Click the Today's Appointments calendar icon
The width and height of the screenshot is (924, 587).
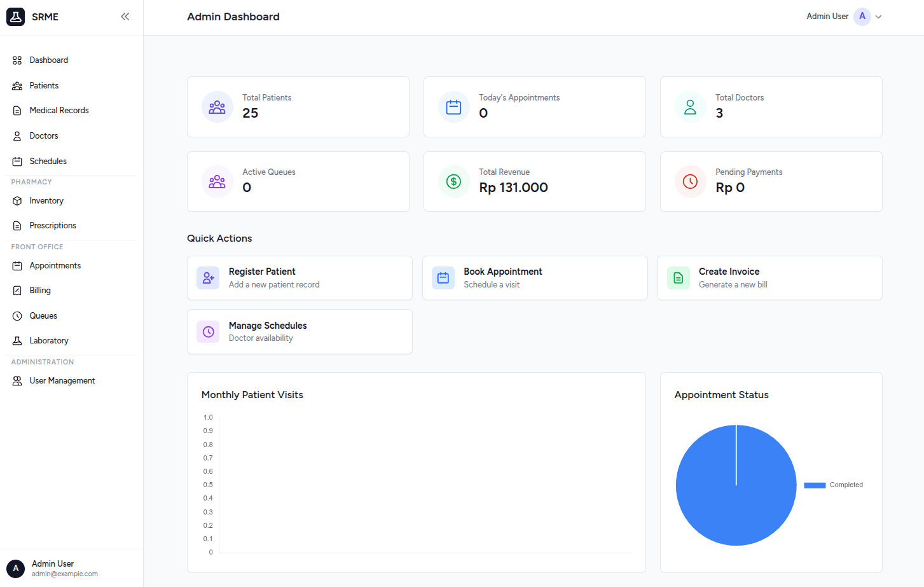(453, 107)
